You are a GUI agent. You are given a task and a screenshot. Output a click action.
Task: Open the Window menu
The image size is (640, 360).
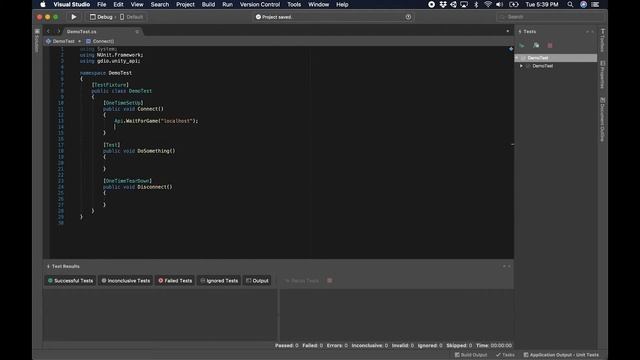(x=318, y=4)
